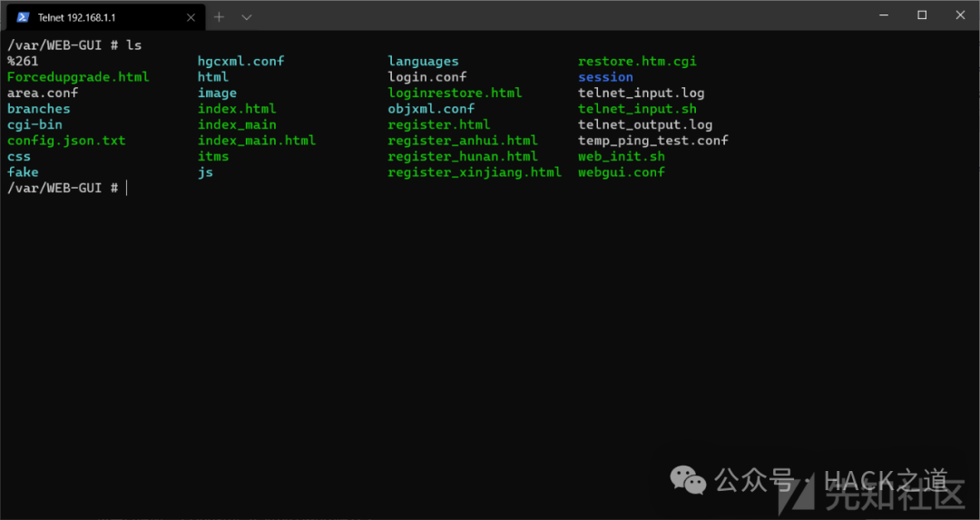Open a new tab with plus button
Image resolution: width=980 pixels, height=520 pixels.
[219, 16]
